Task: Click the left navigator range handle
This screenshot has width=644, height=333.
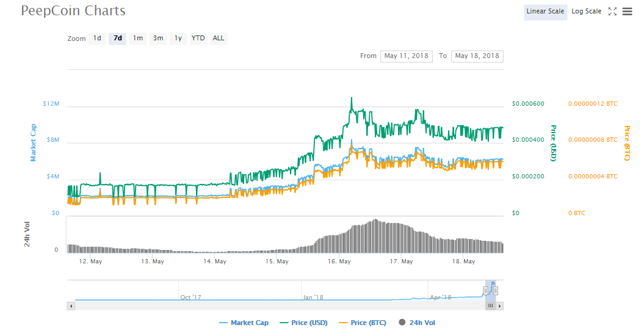Action: tap(486, 290)
